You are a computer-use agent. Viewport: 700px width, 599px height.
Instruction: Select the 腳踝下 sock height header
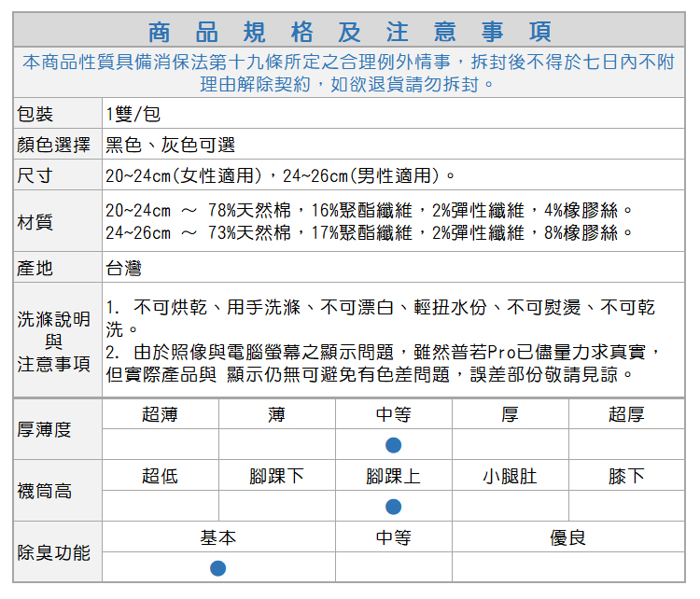[x=276, y=476]
